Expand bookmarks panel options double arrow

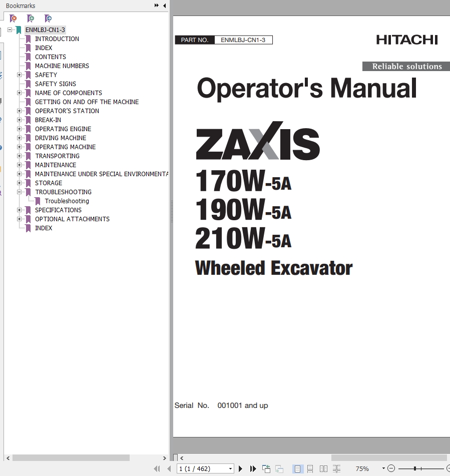156,6
